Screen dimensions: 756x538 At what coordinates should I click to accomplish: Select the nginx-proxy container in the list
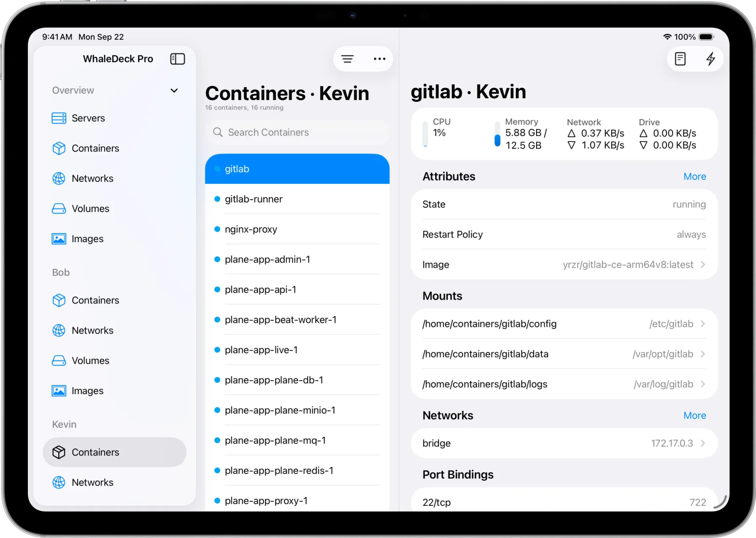point(251,229)
